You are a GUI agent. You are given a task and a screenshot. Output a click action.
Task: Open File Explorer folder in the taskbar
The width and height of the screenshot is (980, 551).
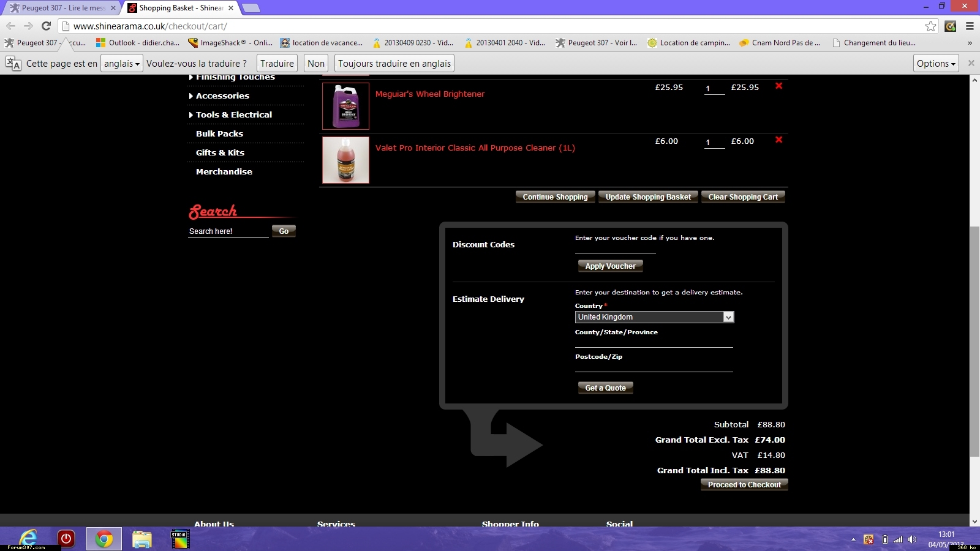[141, 539]
